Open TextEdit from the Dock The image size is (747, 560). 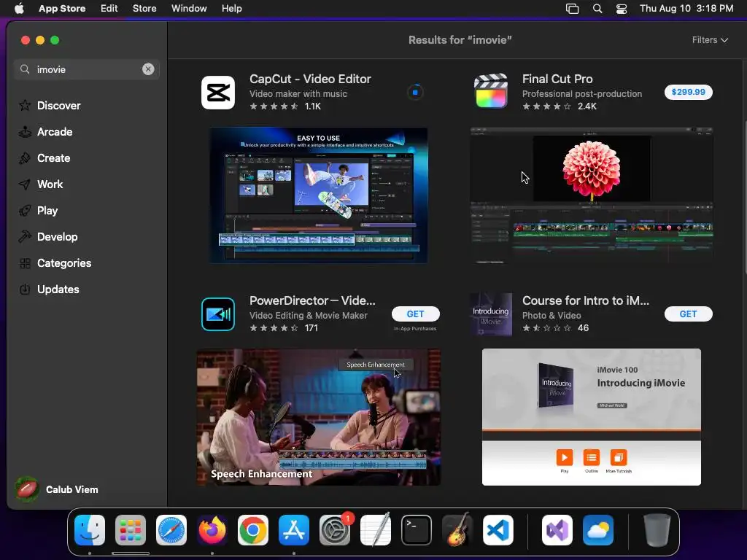click(x=376, y=530)
